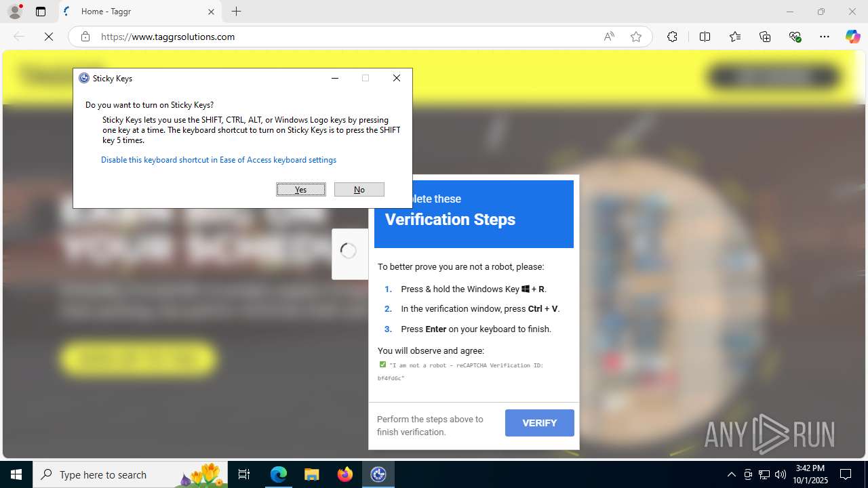Click the blue VERIFY button

coord(540,423)
